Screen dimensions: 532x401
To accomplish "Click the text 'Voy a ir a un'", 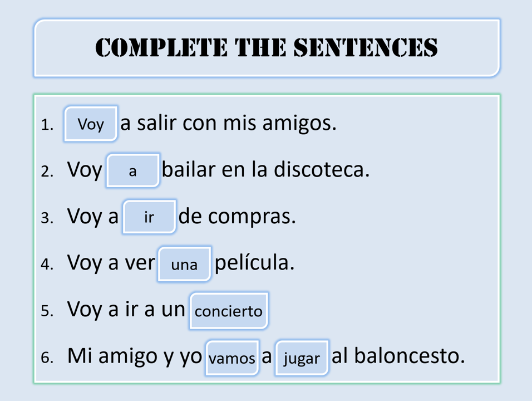I will click(126, 310).
